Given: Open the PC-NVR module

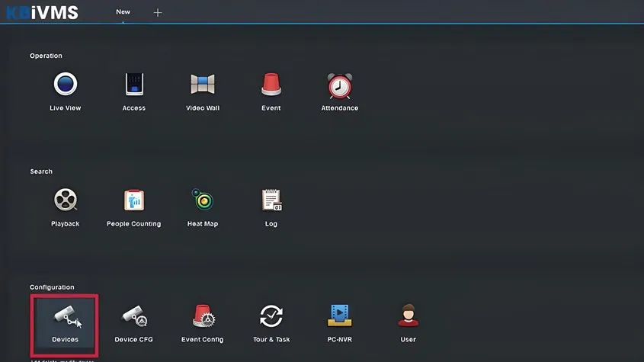Looking at the screenshot, I should pos(340,316).
